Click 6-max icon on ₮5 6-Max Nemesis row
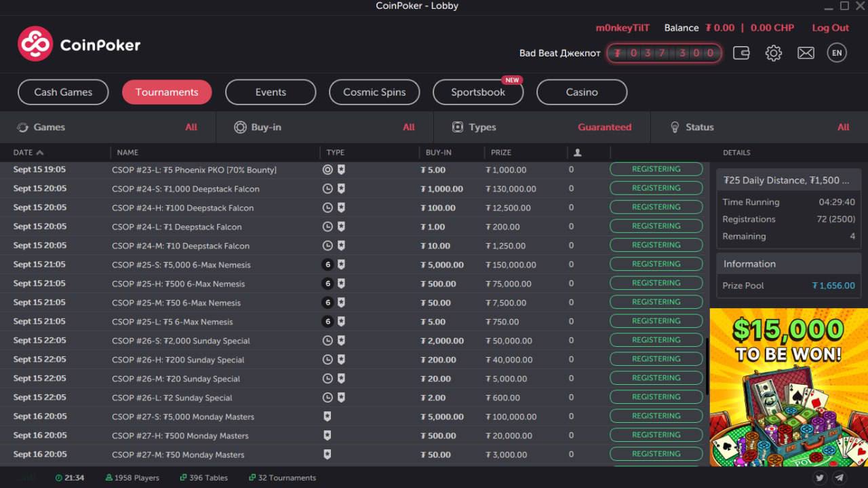 (x=328, y=322)
